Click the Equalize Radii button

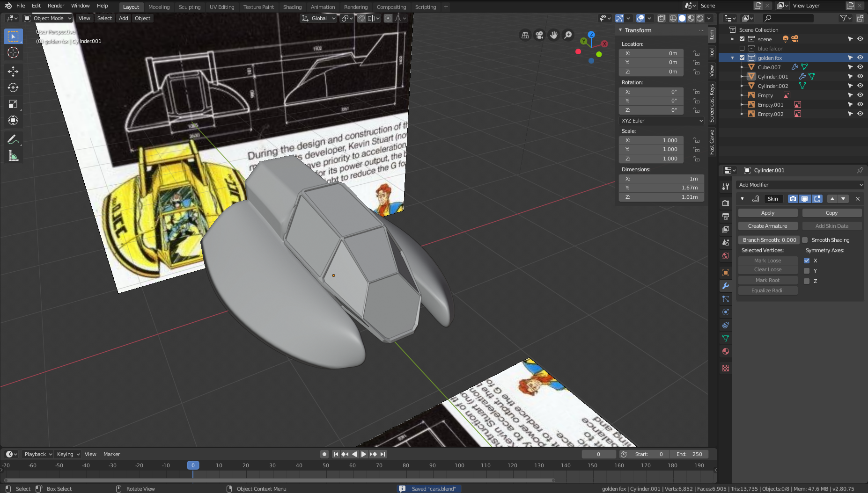click(768, 290)
